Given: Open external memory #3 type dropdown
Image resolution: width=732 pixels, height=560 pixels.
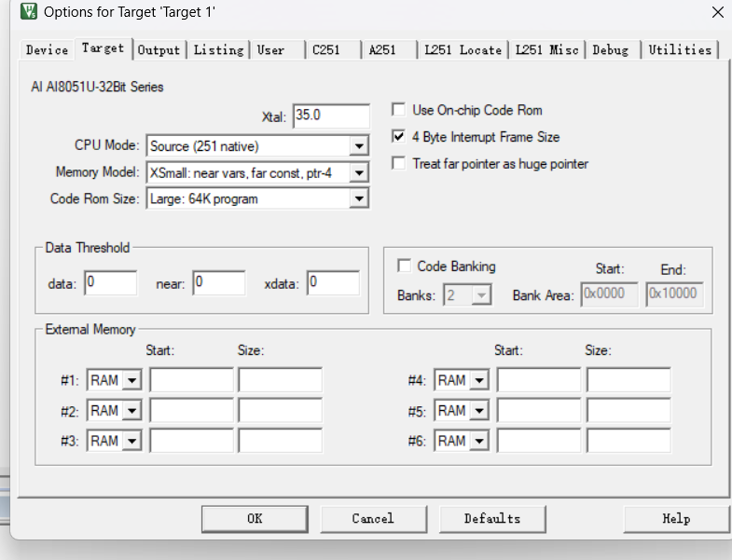Looking at the screenshot, I should 132,441.
